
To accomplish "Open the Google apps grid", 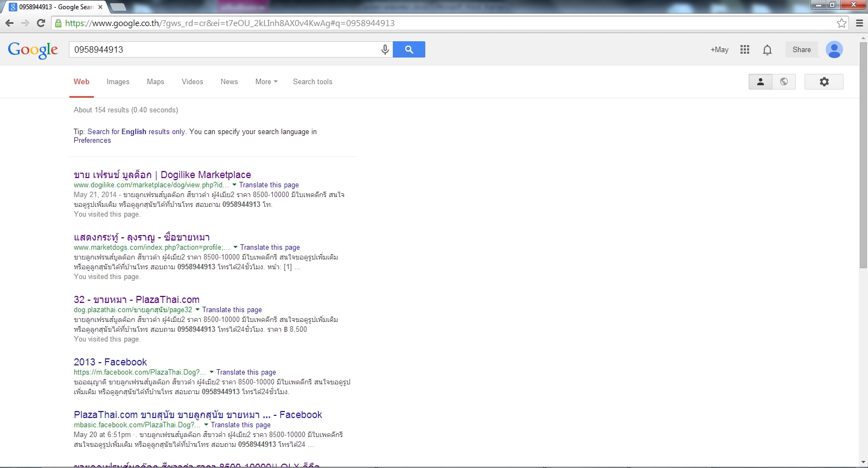I will click(745, 49).
